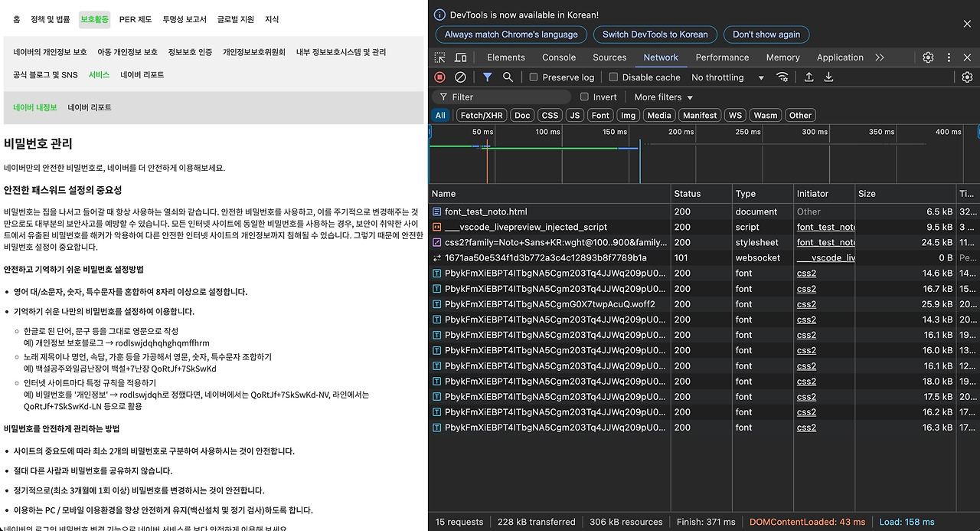Sort requests by Name column header
Viewport: 980px width, 531px height.
(549, 194)
